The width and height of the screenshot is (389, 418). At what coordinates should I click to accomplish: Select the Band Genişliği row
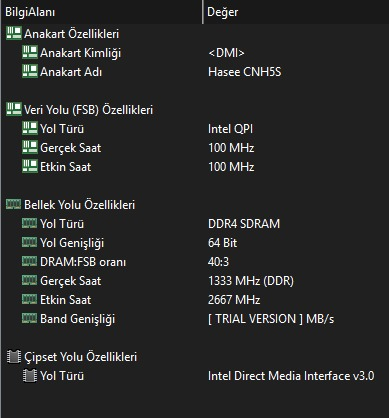click(x=194, y=319)
